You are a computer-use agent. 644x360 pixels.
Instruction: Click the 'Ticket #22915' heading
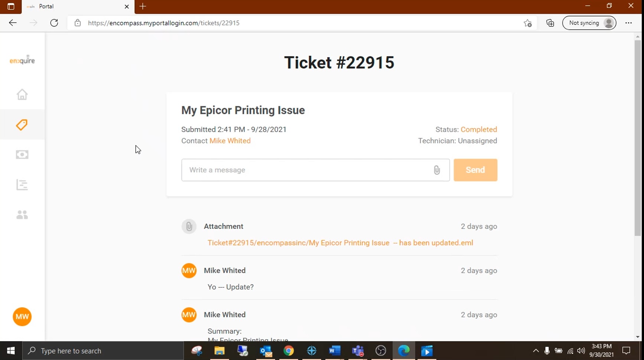(x=339, y=62)
